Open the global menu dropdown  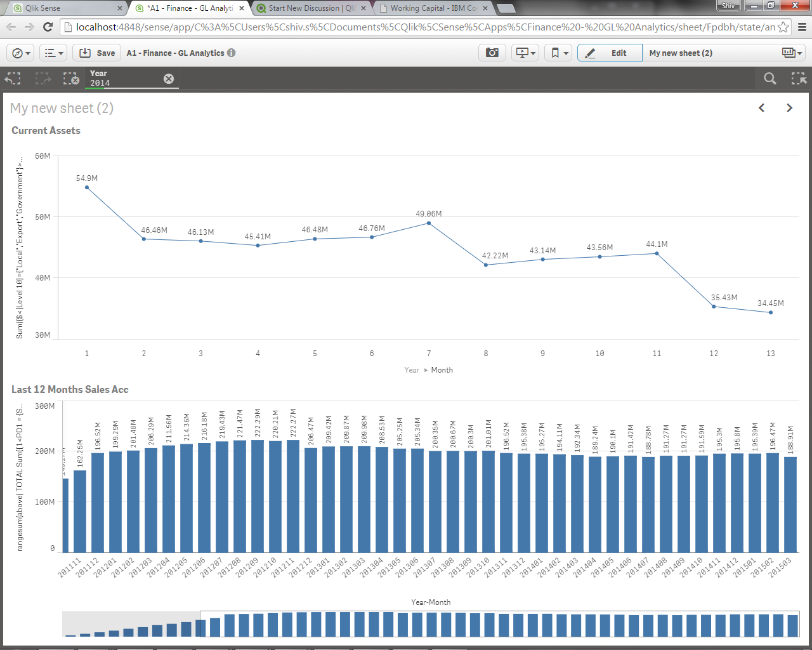53,53
